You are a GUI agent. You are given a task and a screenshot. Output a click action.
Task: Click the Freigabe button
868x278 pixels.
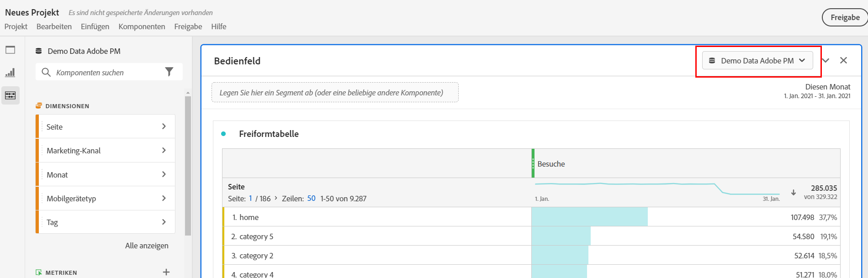coord(845,17)
